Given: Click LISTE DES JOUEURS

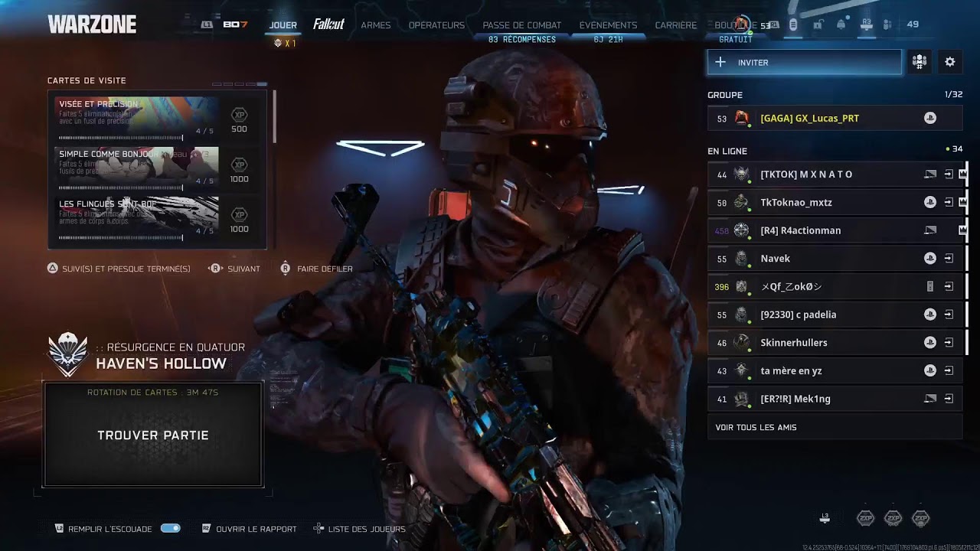Looking at the screenshot, I should (x=367, y=529).
